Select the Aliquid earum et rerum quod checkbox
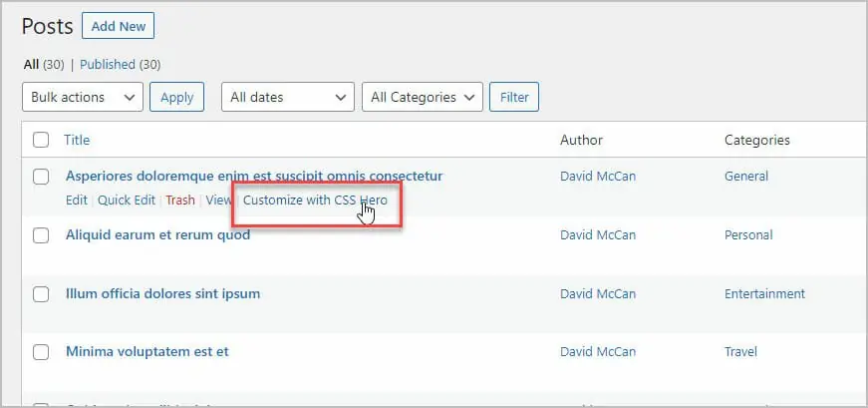Screen dimensions: 868x408 pos(41,235)
